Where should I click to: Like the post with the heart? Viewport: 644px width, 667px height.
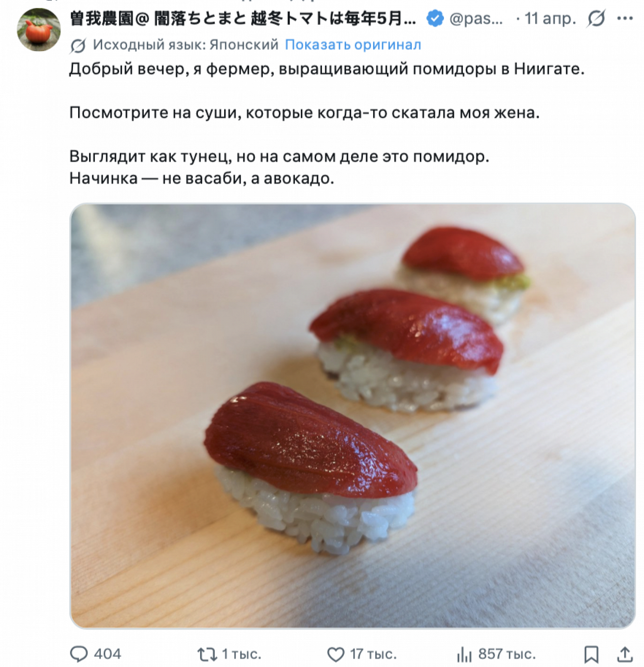pyautogui.click(x=336, y=655)
